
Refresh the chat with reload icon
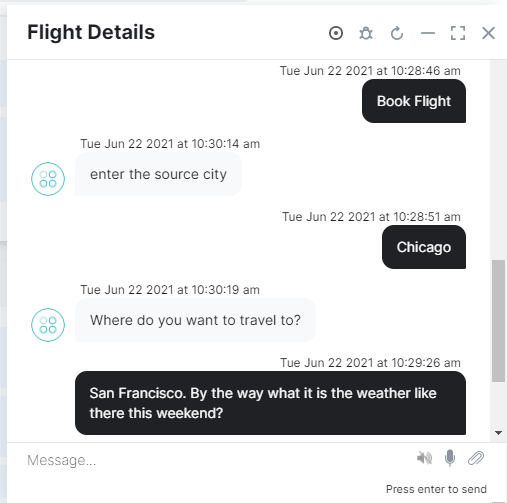pyautogui.click(x=397, y=33)
